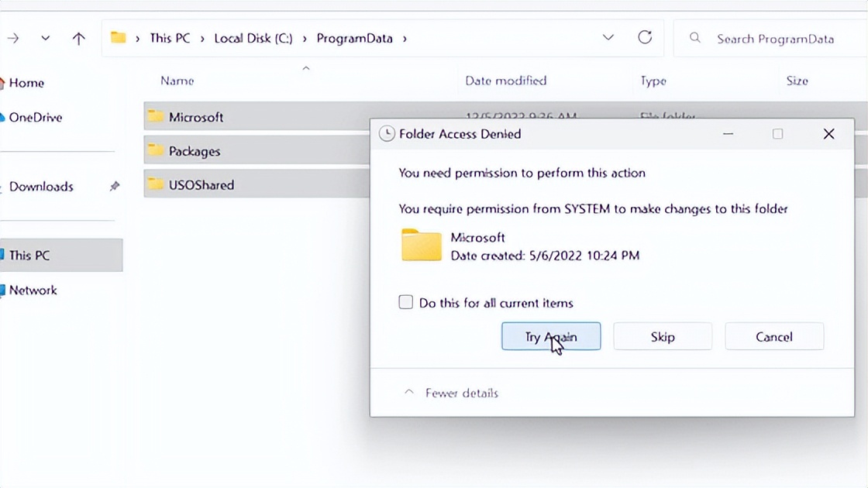Open OneDrive from the sidebar

[x=34, y=117]
